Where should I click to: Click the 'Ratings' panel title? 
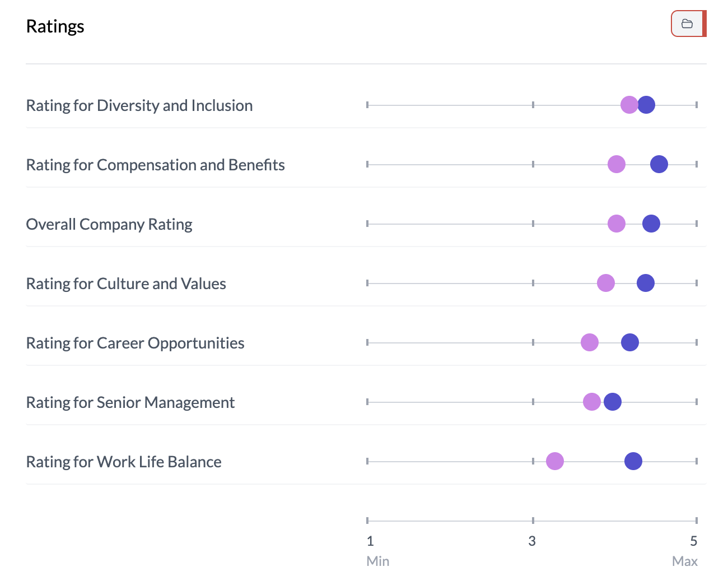click(55, 26)
